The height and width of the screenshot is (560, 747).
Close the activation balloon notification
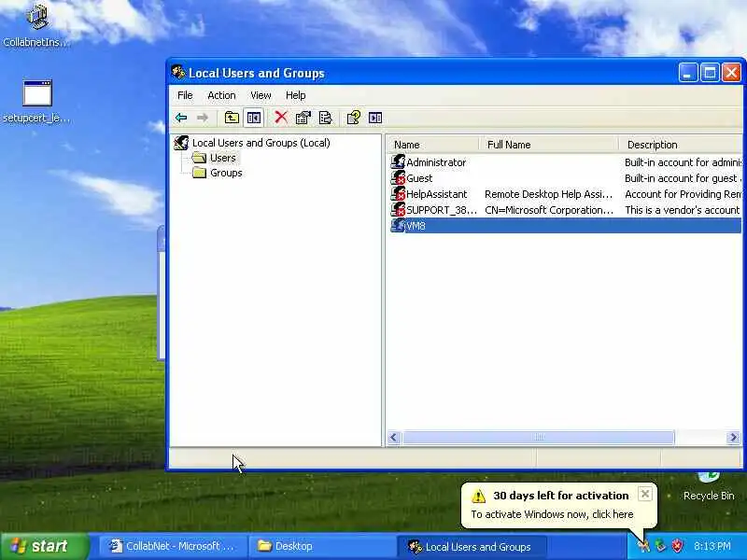pos(645,494)
